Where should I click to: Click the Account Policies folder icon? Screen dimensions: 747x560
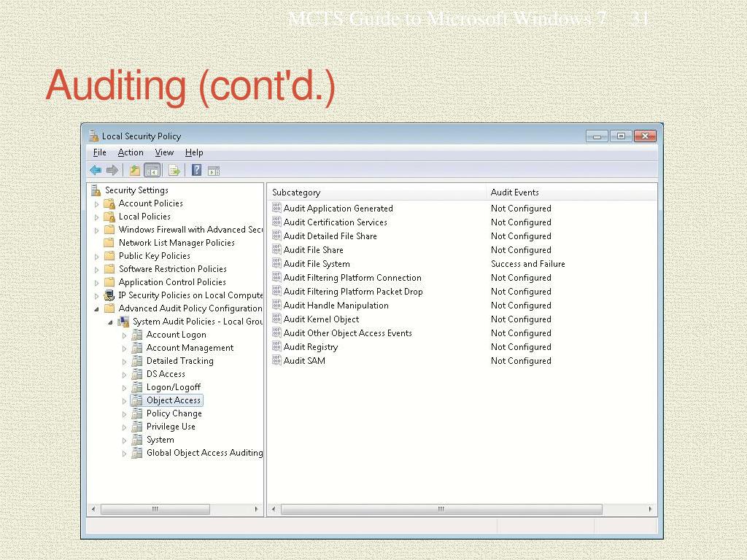pyautogui.click(x=109, y=203)
